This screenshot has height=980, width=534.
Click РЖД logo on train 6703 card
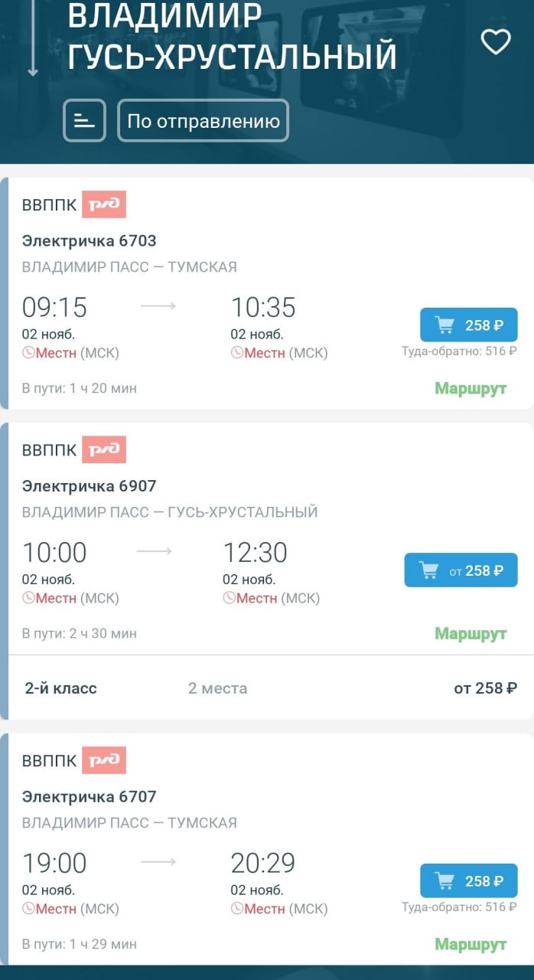click(104, 204)
